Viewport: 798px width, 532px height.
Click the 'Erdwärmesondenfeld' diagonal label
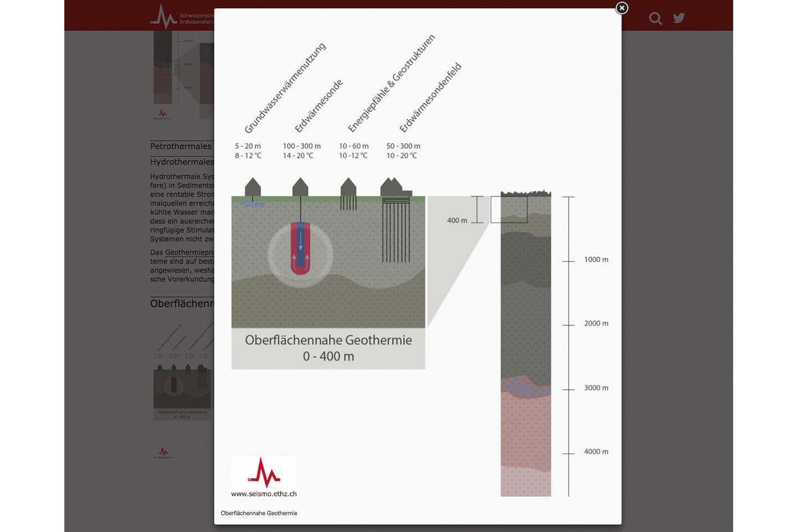(431, 98)
